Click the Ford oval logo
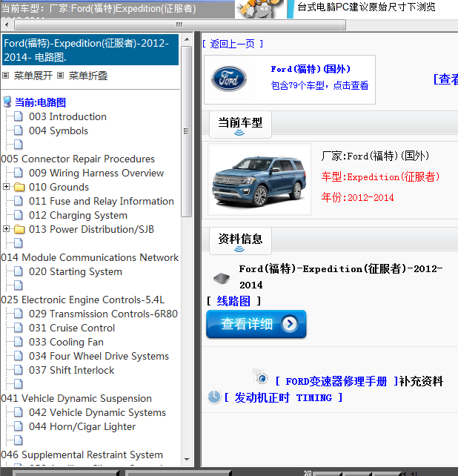Screen dimensions: 458x476 pyautogui.click(x=228, y=79)
